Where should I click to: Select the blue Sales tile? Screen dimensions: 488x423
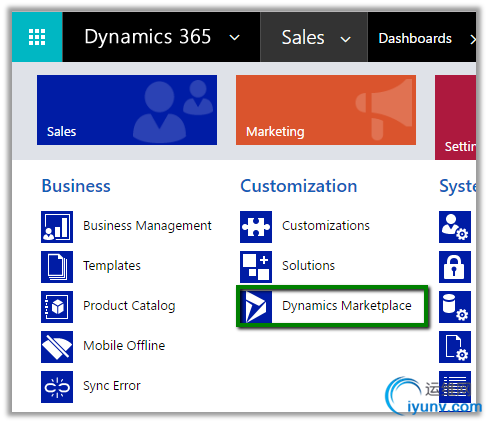[x=127, y=110]
